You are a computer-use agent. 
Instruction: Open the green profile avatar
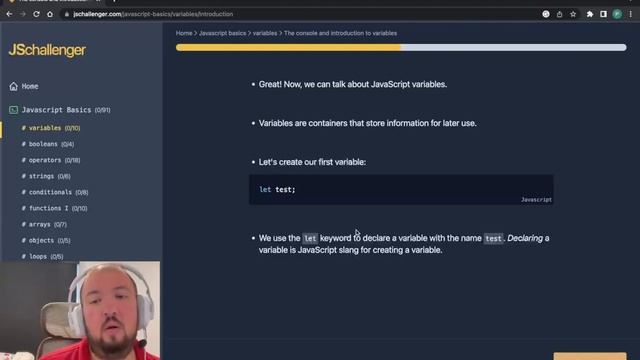617,14
